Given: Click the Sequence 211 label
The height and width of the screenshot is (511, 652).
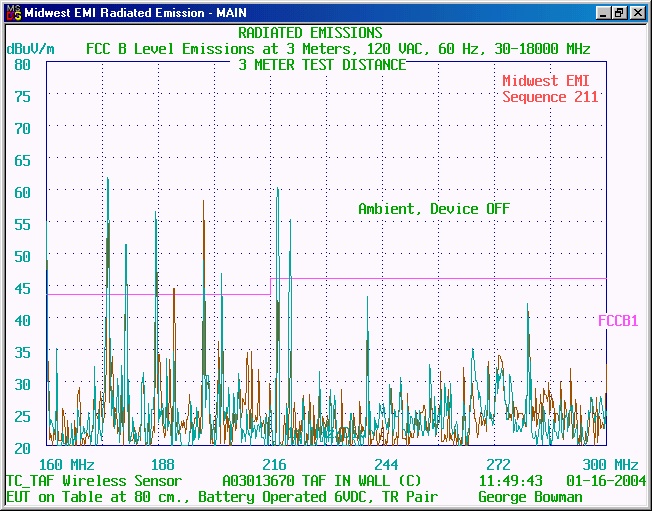Looking at the screenshot, I should (550, 97).
